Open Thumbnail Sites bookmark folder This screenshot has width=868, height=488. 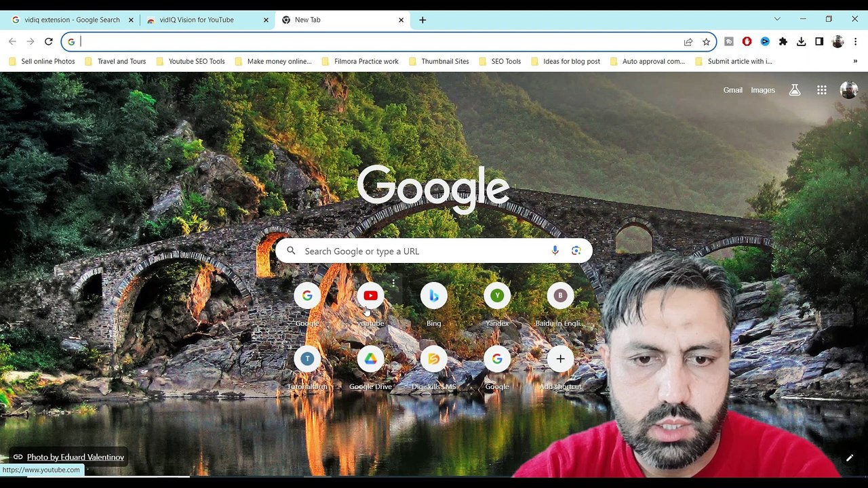pyautogui.click(x=438, y=61)
